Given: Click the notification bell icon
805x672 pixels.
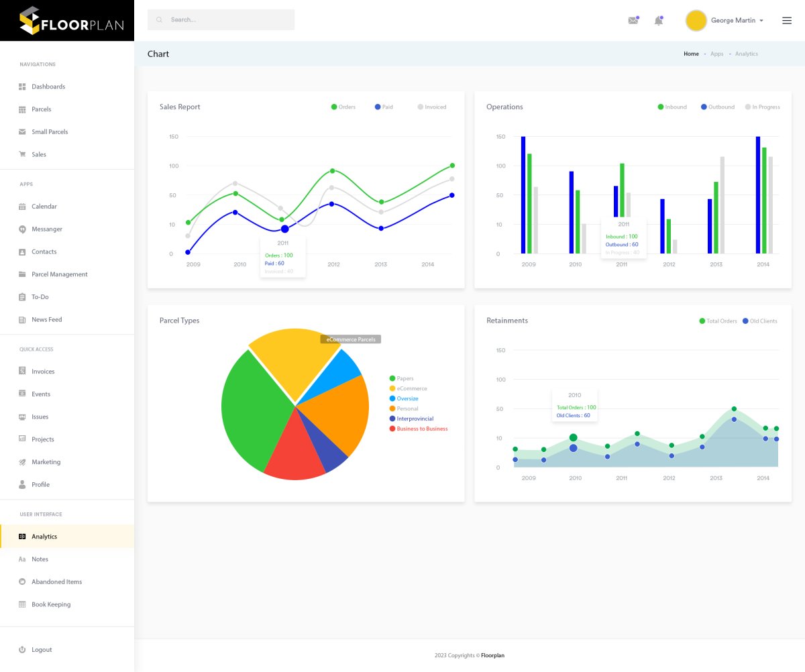Looking at the screenshot, I should point(659,21).
